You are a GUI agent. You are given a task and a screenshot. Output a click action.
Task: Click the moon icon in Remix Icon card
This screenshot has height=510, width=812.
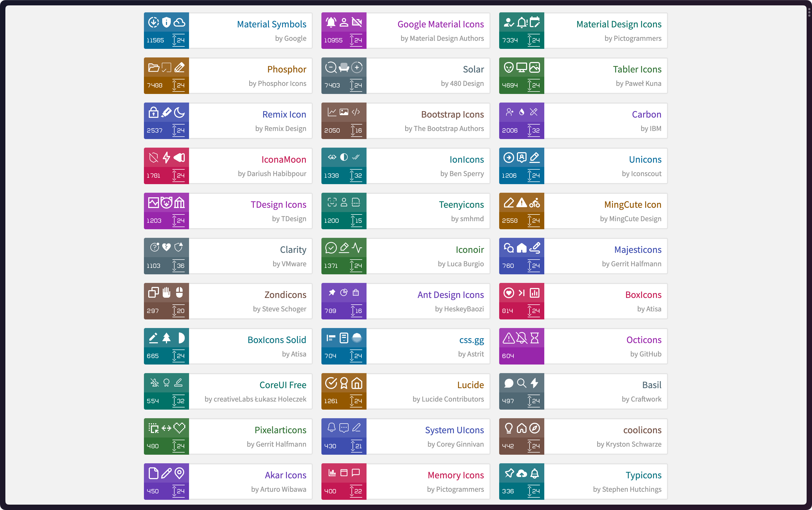pyautogui.click(x=179, y=112)
